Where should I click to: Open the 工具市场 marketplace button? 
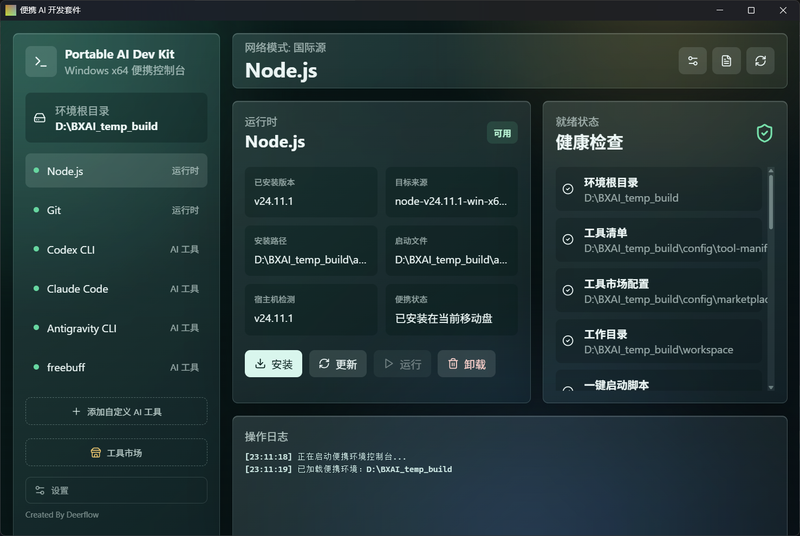coord(116,452)
